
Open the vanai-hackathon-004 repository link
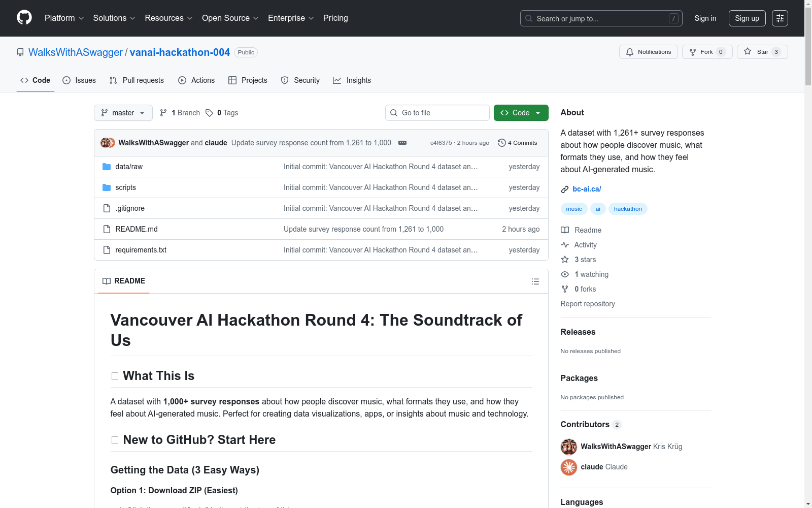[x=180, y=52]
